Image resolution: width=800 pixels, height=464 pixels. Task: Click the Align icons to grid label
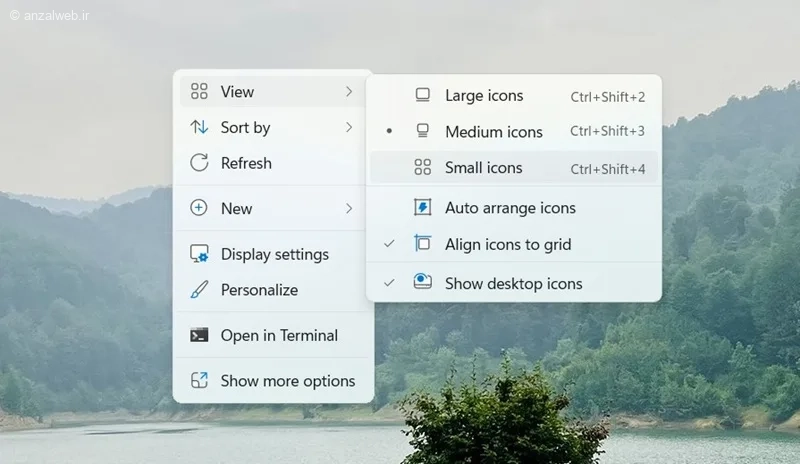tap(508, 245)
